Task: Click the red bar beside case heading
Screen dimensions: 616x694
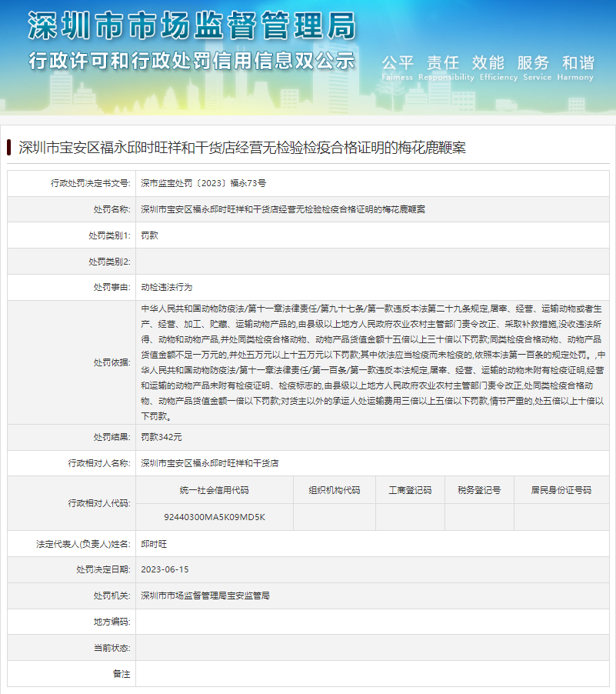Action: pyautogui.click(x=8, y=147)
